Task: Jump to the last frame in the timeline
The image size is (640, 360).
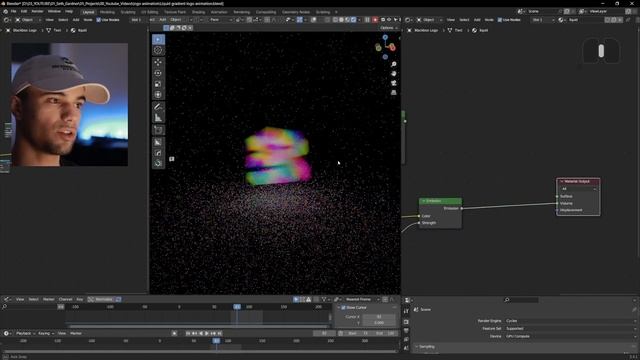Action: [x=220, y=333]
